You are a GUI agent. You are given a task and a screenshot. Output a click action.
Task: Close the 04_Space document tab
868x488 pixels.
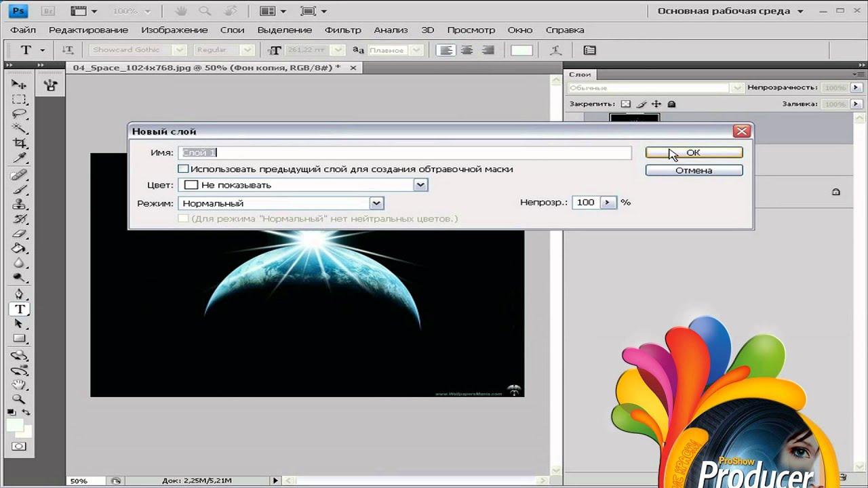355,68
